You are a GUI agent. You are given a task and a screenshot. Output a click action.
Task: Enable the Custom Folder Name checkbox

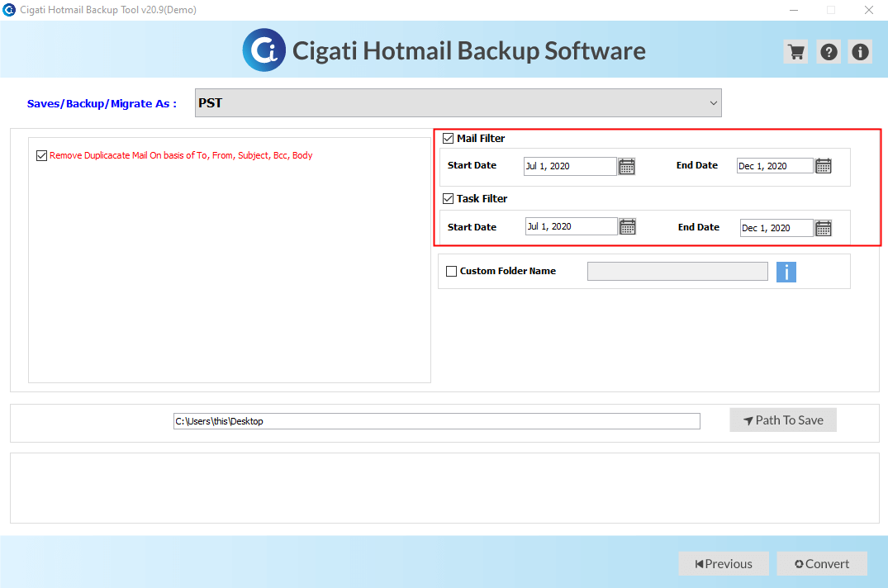click(x=451, y=271)
